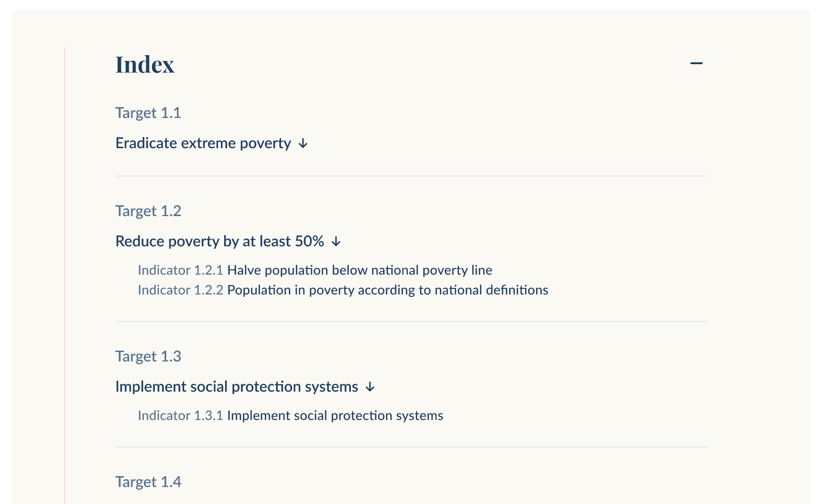Click the Index page title

[144, 65]
